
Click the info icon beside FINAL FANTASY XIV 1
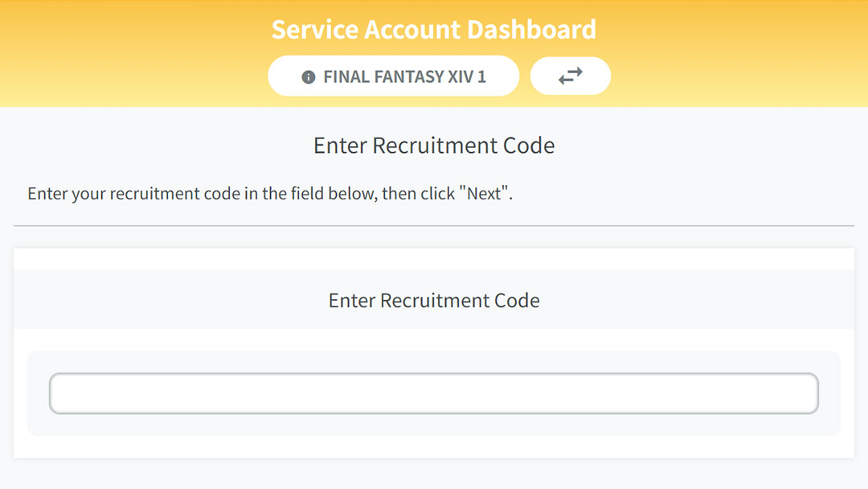pos(309,77)
